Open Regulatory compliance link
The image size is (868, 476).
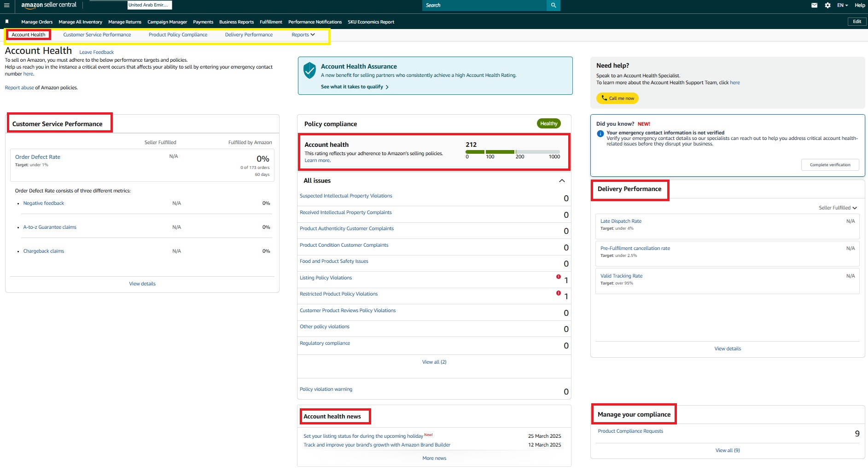pos(325,343)
